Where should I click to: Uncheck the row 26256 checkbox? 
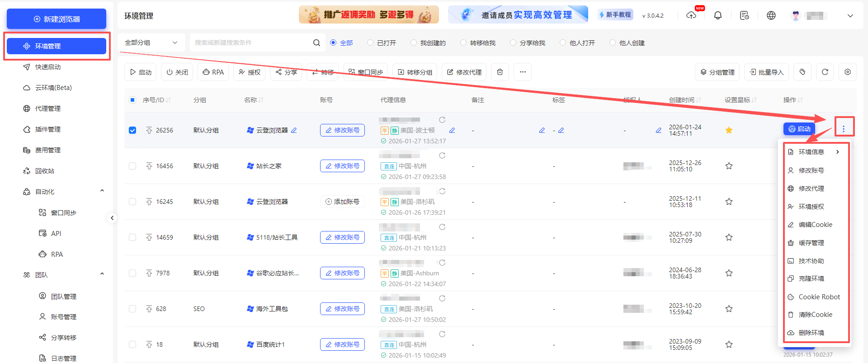(x=132, y=130)
